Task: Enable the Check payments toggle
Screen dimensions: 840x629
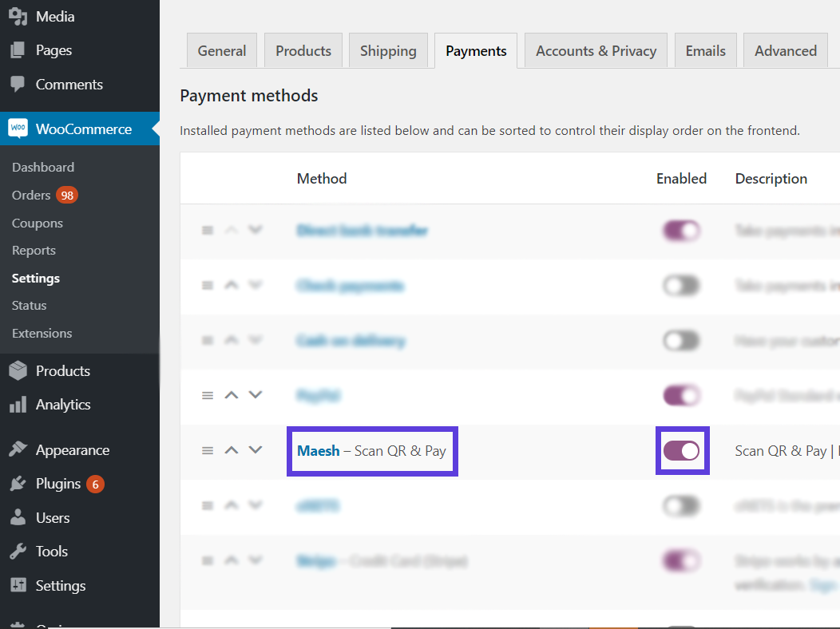Action: pos(681,285)
